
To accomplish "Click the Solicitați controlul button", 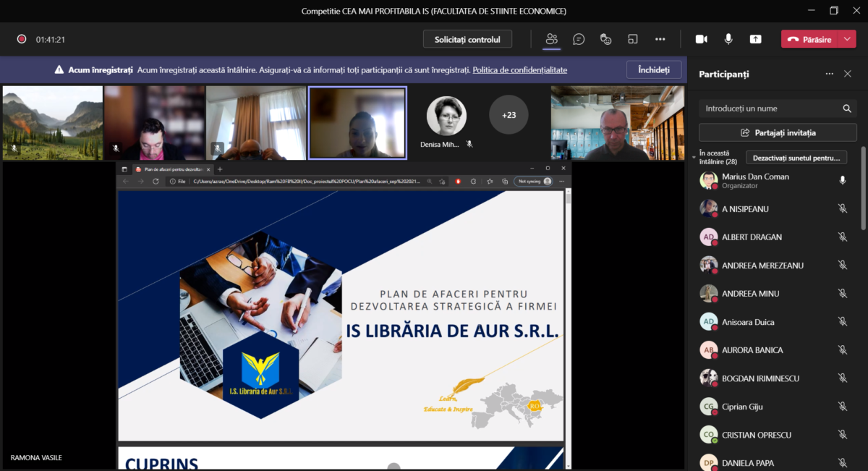I will (467, 39).
